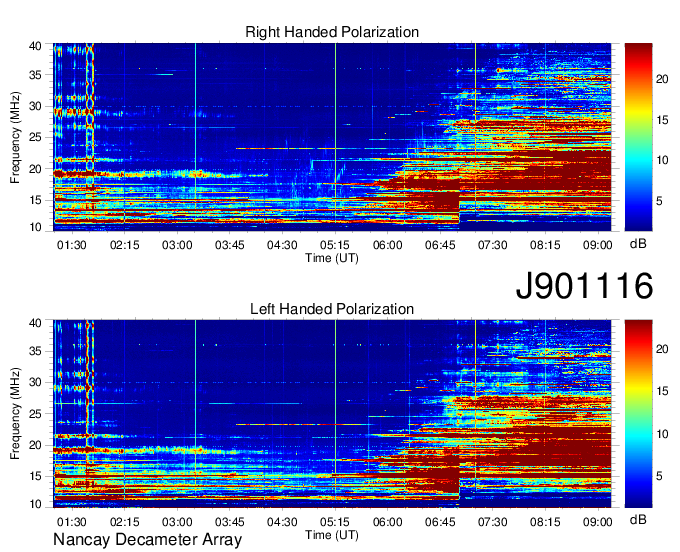Click the 06:45 time tick of Right Handed plot

coord(440,245)
